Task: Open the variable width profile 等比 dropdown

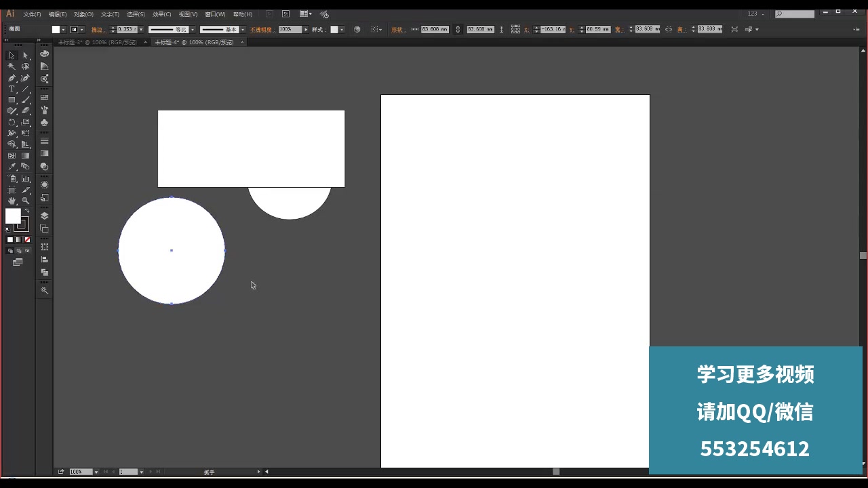Action: (193, 29)
